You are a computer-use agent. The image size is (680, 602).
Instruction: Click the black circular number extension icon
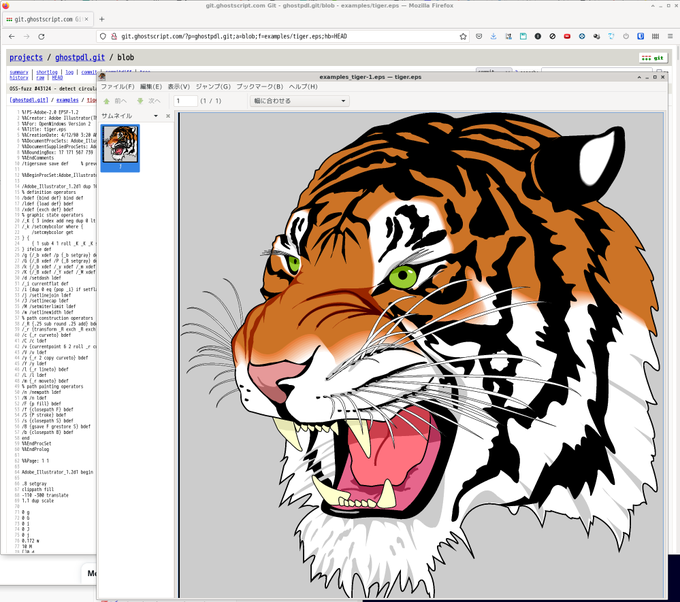538,36
